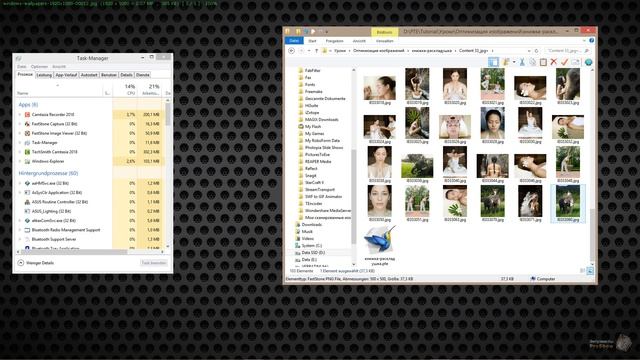Click the details view icon in Explorer status bar
The height and width of the screenshot is (360, 640).
582,271
